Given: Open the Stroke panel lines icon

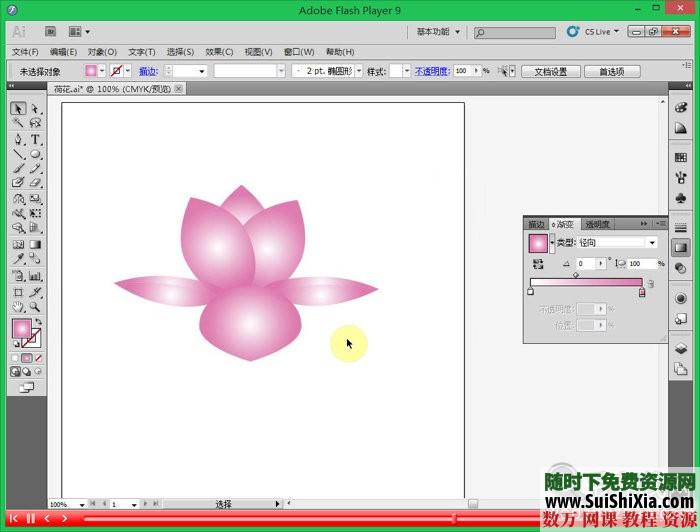Looking at the screenshot, I should pyautogui.click(x=680, y=228).
